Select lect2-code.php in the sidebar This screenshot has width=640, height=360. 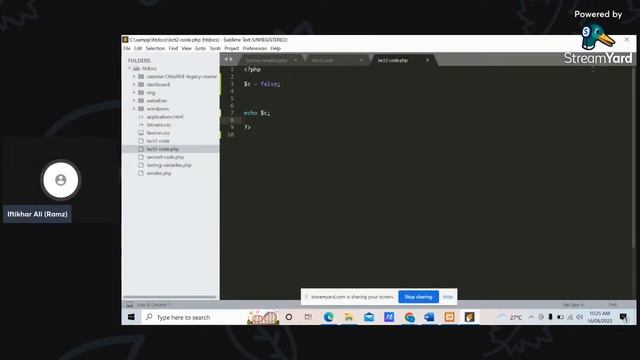(x=162, y=149)
